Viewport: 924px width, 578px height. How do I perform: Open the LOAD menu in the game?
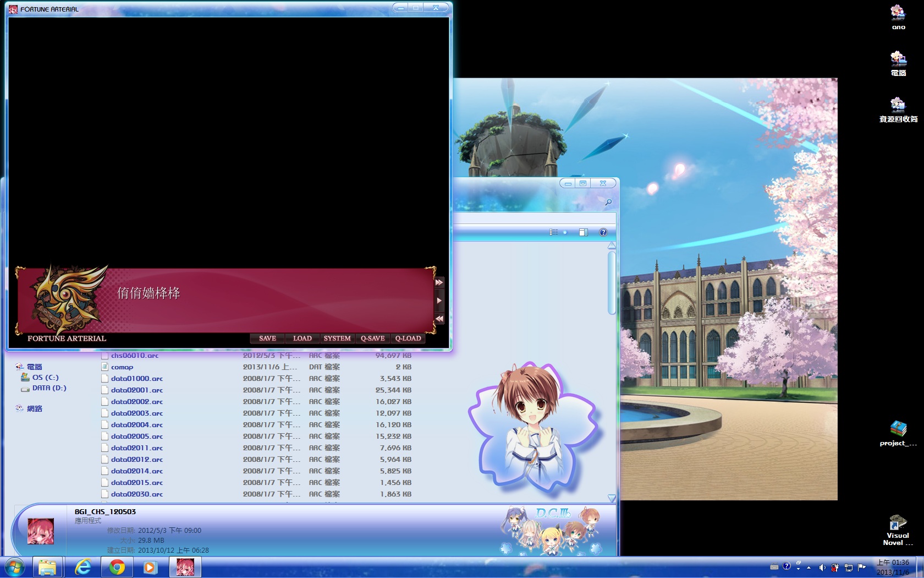[302, 339]
